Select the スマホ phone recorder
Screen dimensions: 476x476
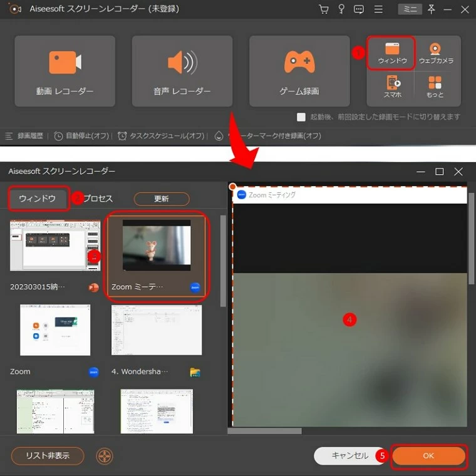pyautogui.click(x=393, y=87)
